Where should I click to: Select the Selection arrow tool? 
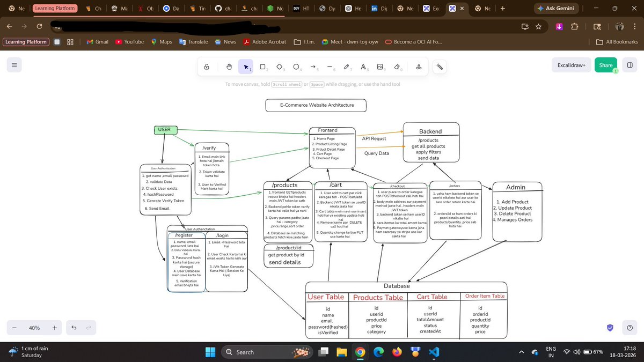point(246,67)
